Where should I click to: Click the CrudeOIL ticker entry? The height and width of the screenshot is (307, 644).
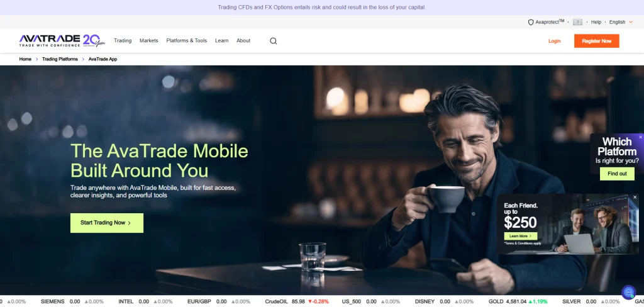[297, 302]
